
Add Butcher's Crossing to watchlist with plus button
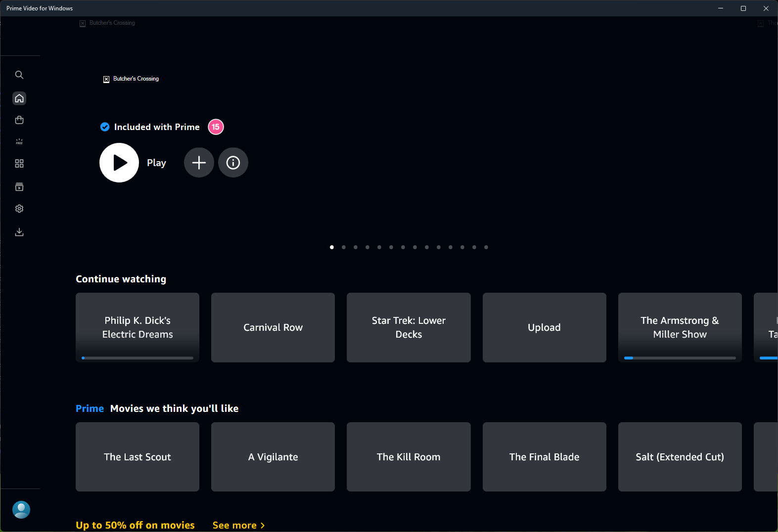199,163
